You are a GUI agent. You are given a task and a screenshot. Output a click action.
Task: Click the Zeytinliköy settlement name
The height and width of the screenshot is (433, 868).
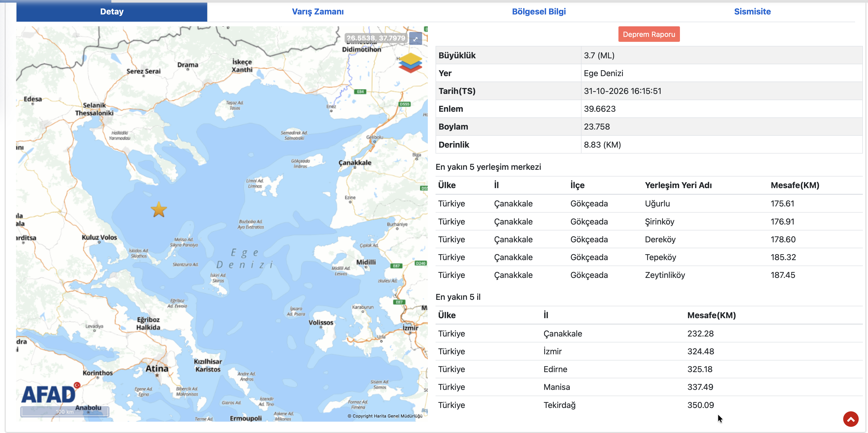click(665, 275)
